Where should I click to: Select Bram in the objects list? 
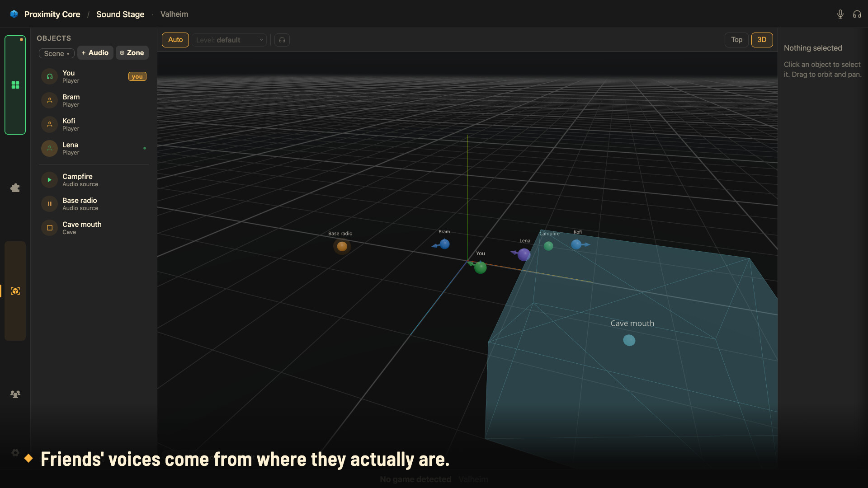click(x=94, y=100)
